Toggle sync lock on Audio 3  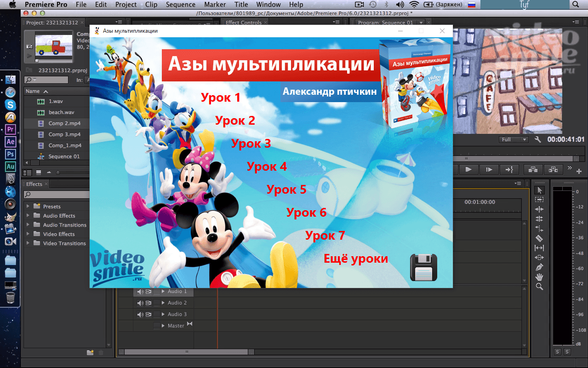point(148,315)
